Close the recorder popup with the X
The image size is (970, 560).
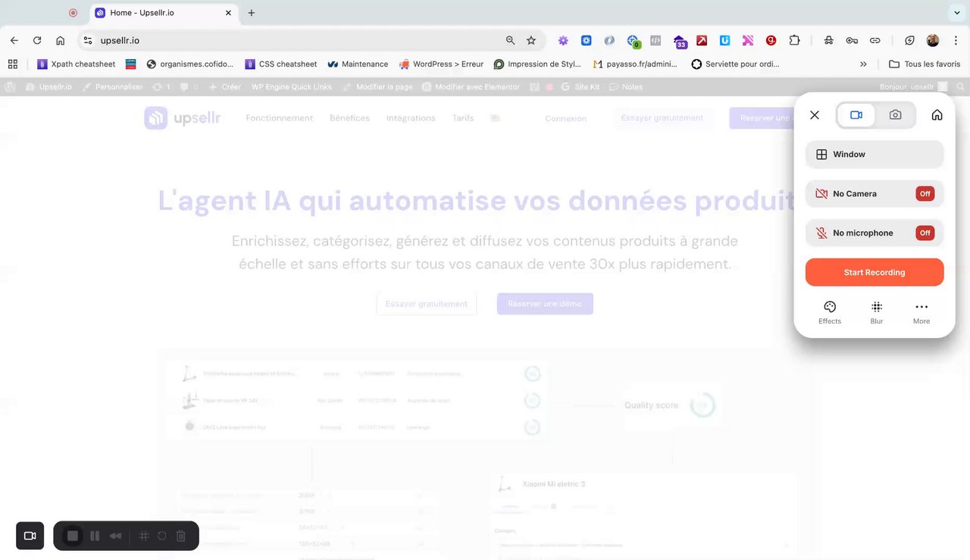[815, 115]
